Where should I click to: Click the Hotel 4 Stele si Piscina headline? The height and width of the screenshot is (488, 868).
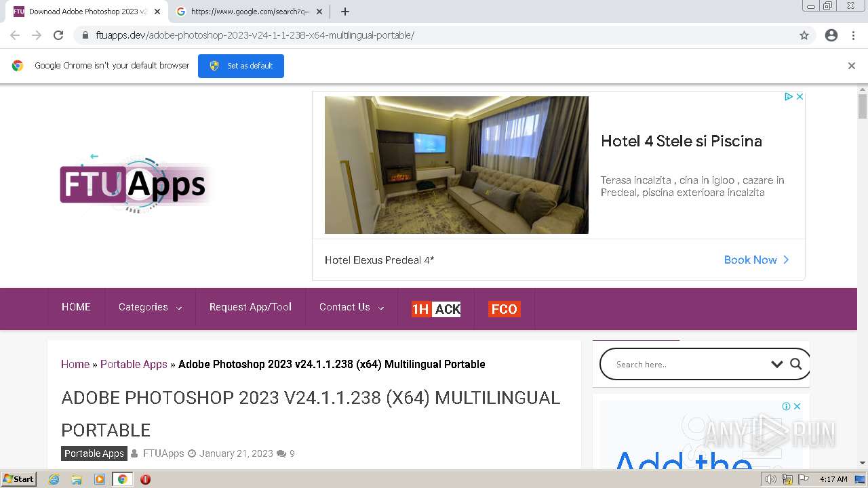682,141
